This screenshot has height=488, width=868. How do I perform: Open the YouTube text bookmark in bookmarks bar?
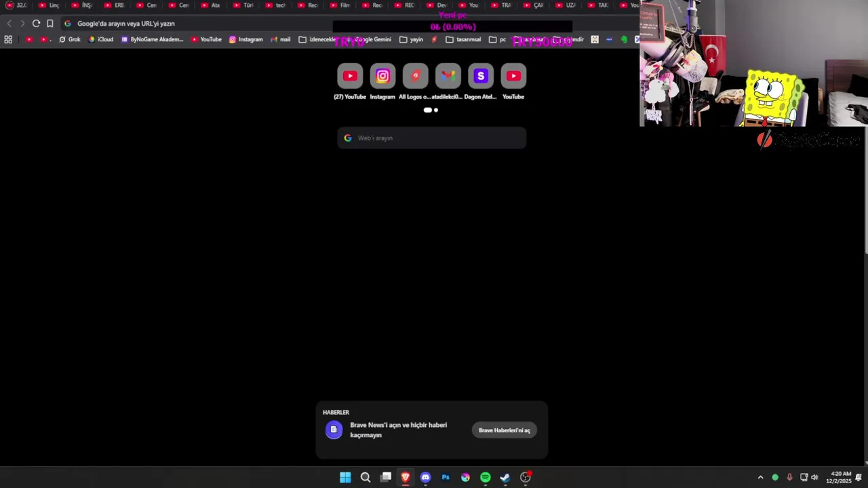[206, 39]
